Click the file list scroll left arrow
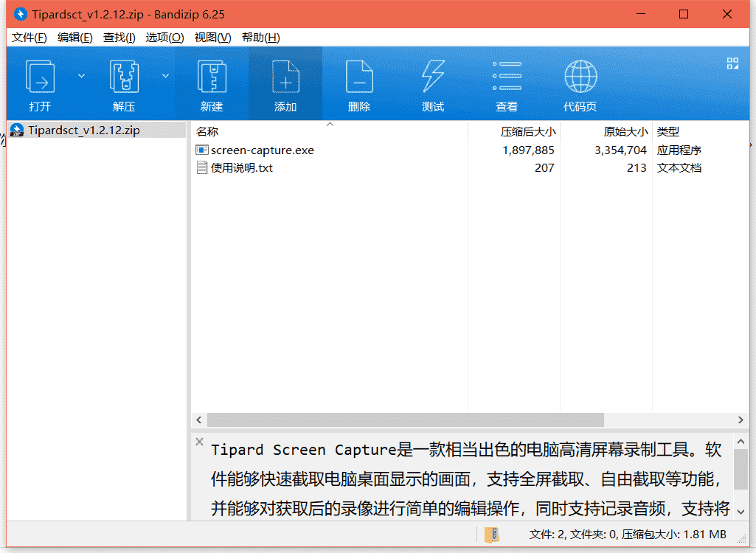Viewport: 756px width, 553px height. (x=199, y=420)
